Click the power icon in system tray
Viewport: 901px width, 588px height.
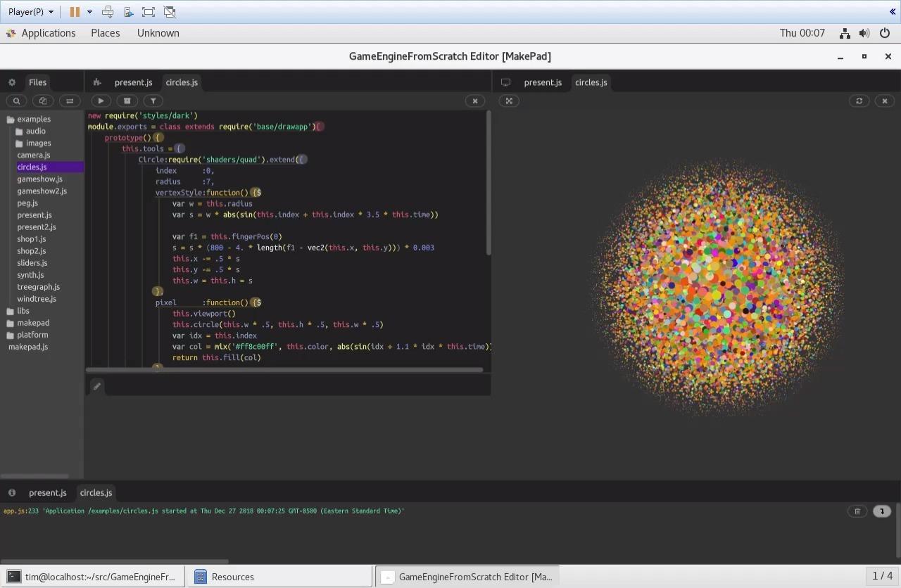885,33
